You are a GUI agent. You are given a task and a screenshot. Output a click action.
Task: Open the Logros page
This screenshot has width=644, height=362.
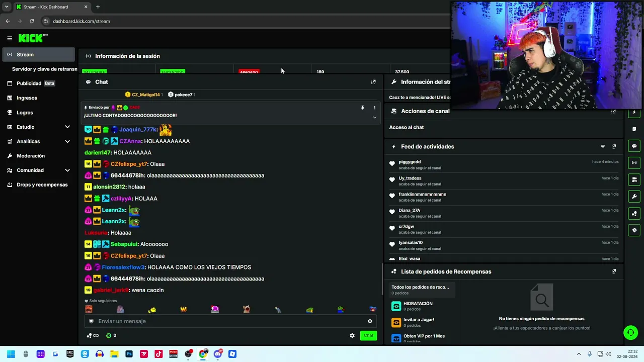39,113
